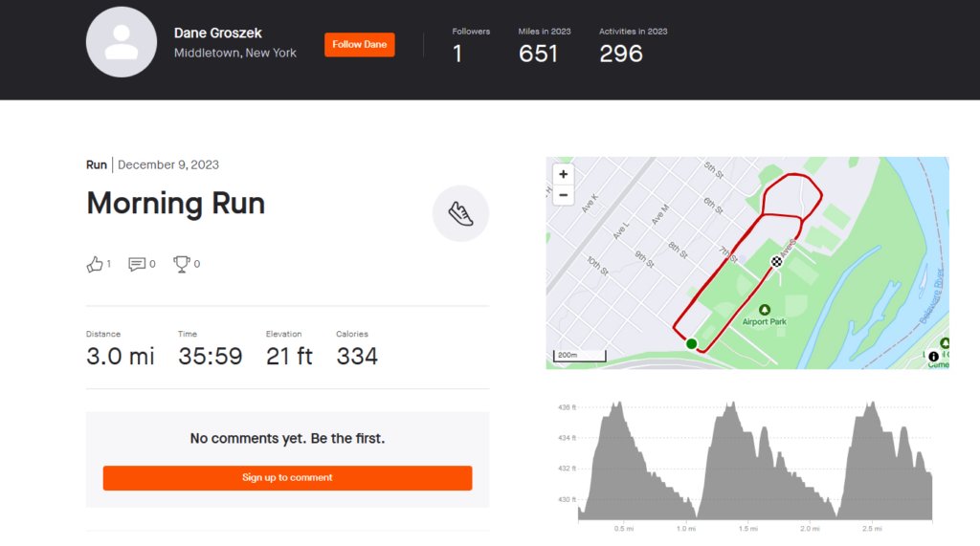Click the Activities in 2023 stat
Image resolution: width=980 pixels, height=546 pixels.
click(634, 46)
